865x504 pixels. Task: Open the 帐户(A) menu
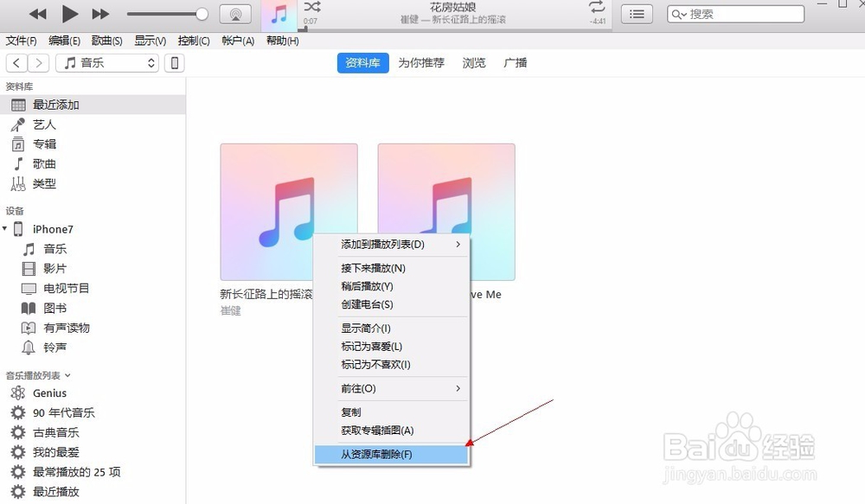[238, 41]
